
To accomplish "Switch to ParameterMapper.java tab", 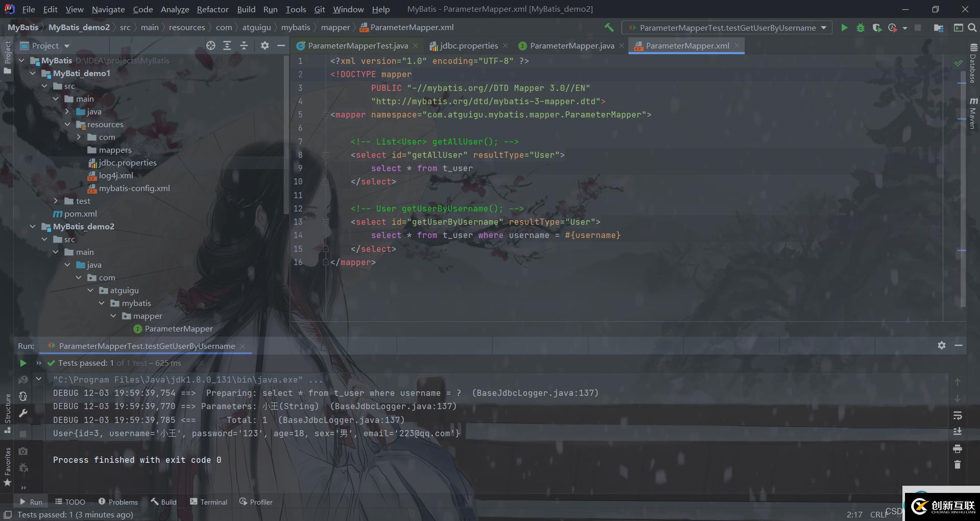I will [572, 45].
